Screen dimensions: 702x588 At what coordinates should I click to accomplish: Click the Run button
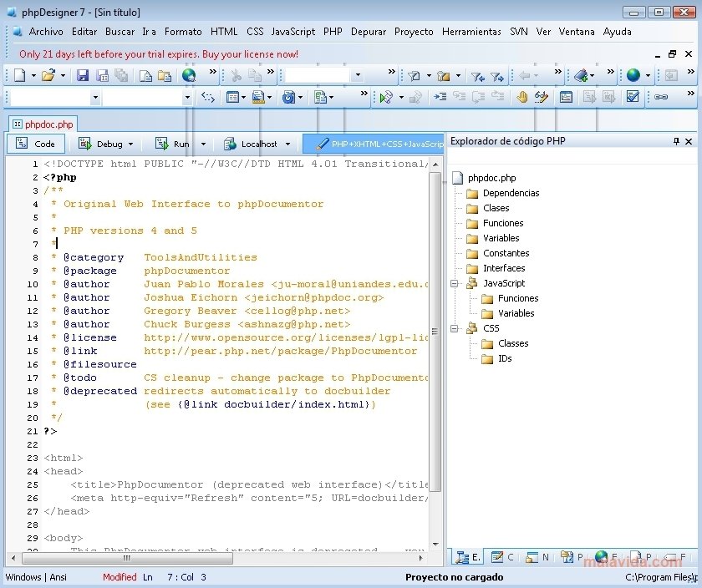point(172,144)
